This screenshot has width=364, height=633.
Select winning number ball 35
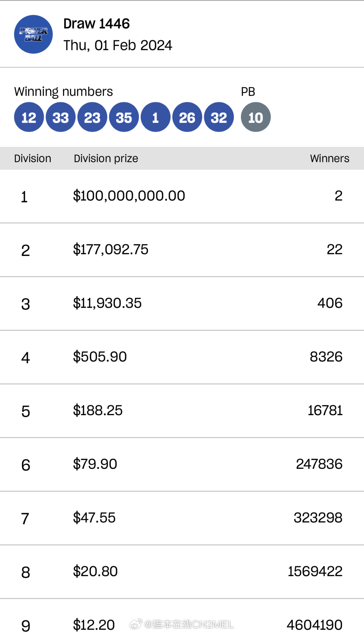[x=124, y=117]
